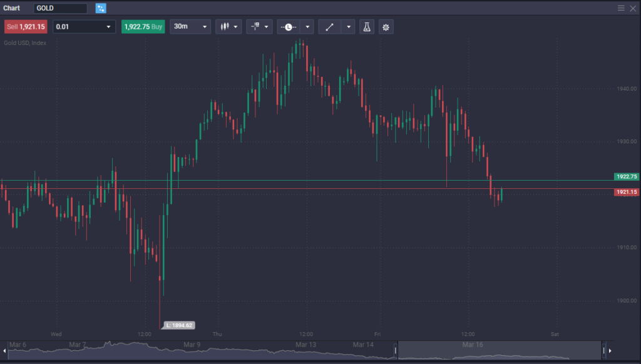Open the flask strategy testing icon
Viewport: 641px width, 364px height.
pos(367,26)
